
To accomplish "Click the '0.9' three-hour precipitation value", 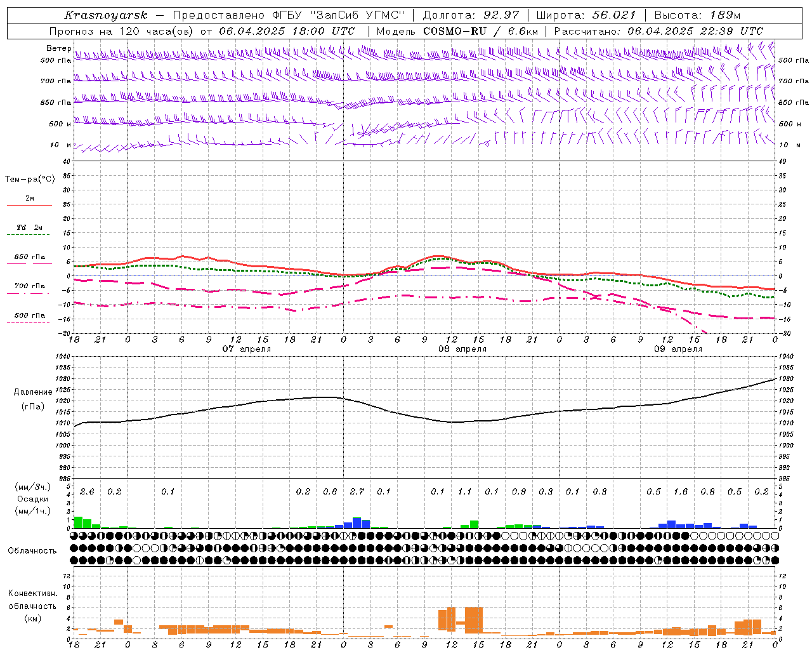I will pyautogui.click(x=519, y=491).
